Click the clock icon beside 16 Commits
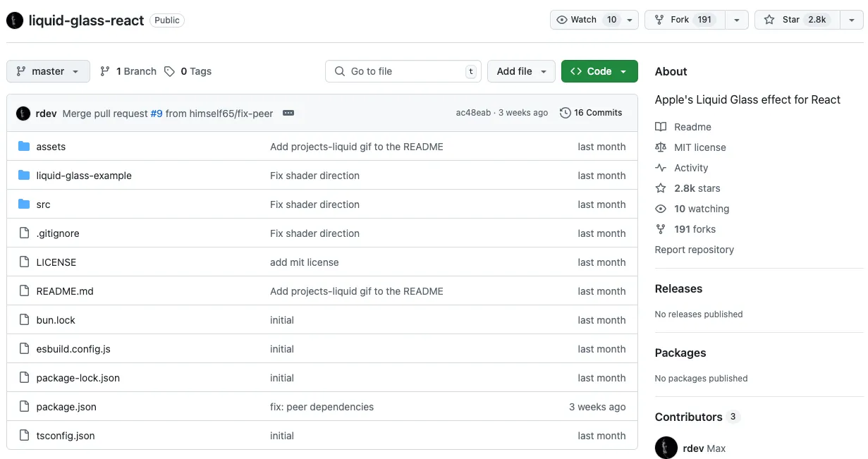The image size is (868, 459). tap(564, 112)
